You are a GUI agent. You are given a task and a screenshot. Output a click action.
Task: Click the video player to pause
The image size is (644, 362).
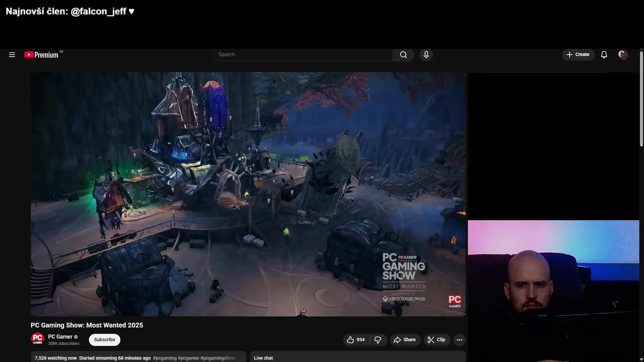coord(248,194)
